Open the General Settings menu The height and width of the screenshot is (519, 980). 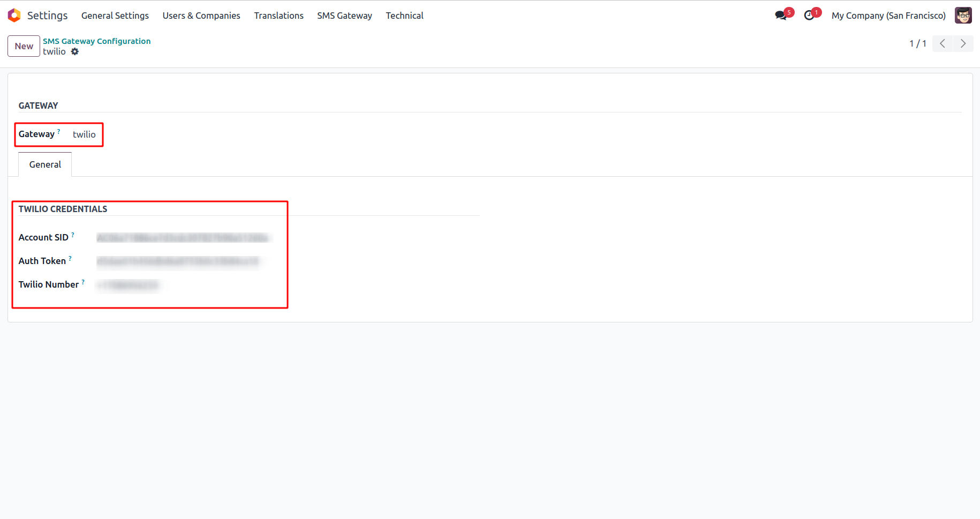115,16
